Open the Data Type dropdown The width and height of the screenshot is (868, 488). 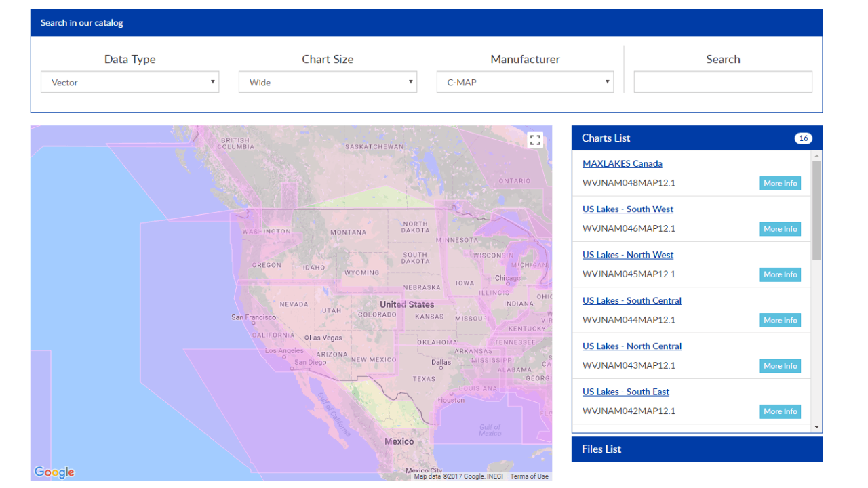tap(130, 82)
